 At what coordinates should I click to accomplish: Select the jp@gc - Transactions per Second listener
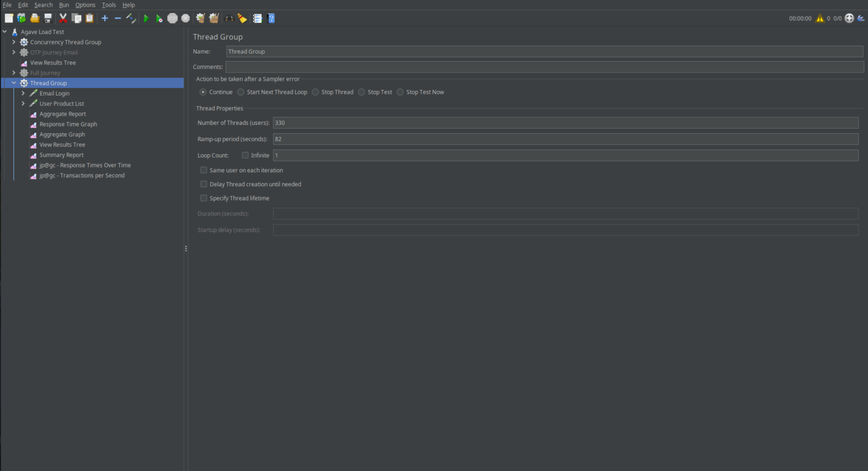pyautogui.click(x=82, y=175)
